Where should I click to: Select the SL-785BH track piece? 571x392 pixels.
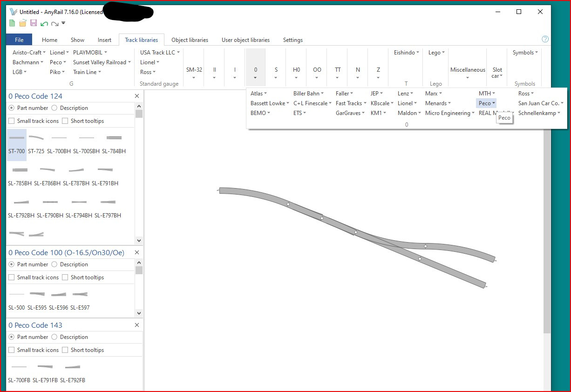coord(20,176)
